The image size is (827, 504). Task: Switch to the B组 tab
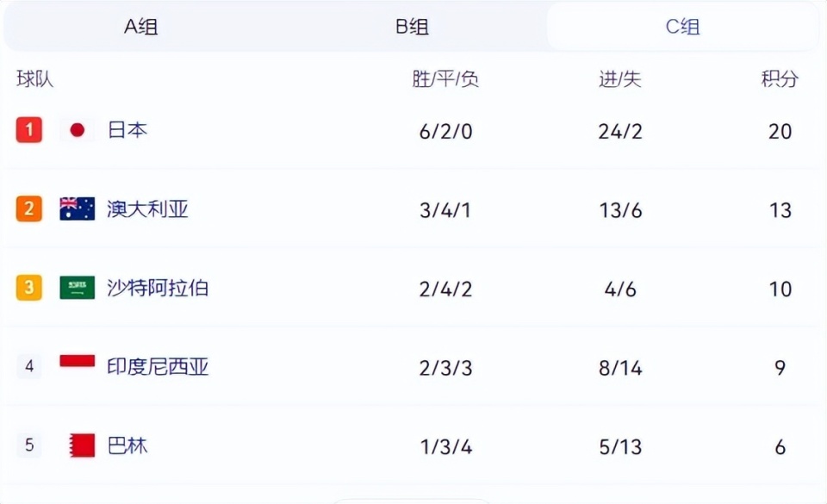point(412,27)
